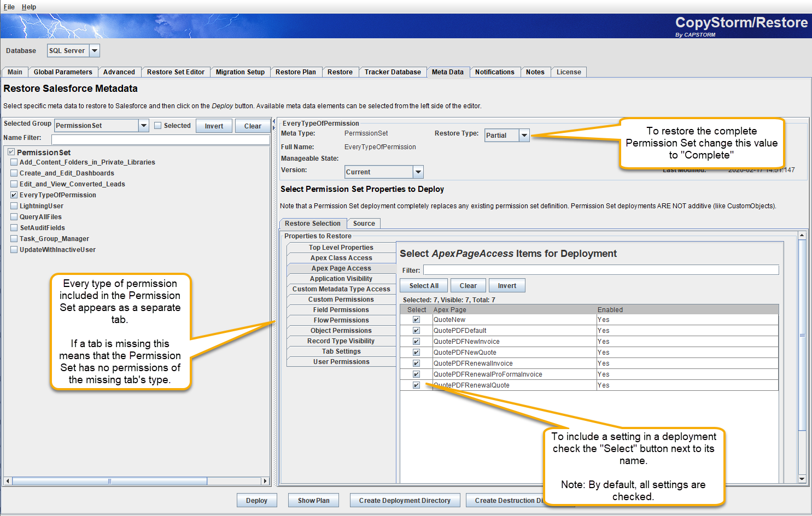
Task: Uncheck the QuotePDFRenewalInvoice Apex page
Action: point(416,363)
